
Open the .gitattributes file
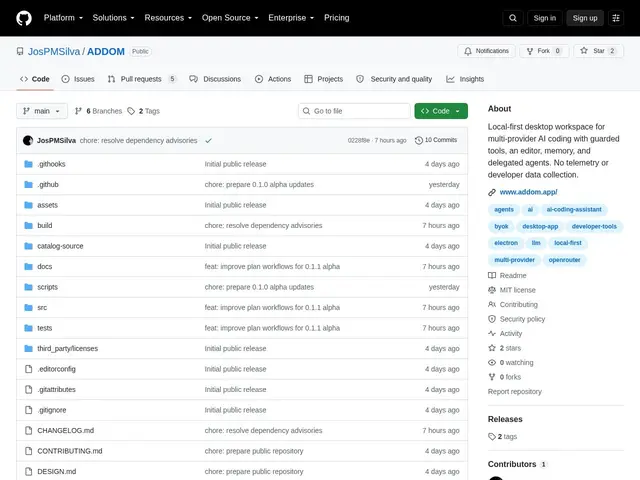pyautogui.click(x=57, y=389)
